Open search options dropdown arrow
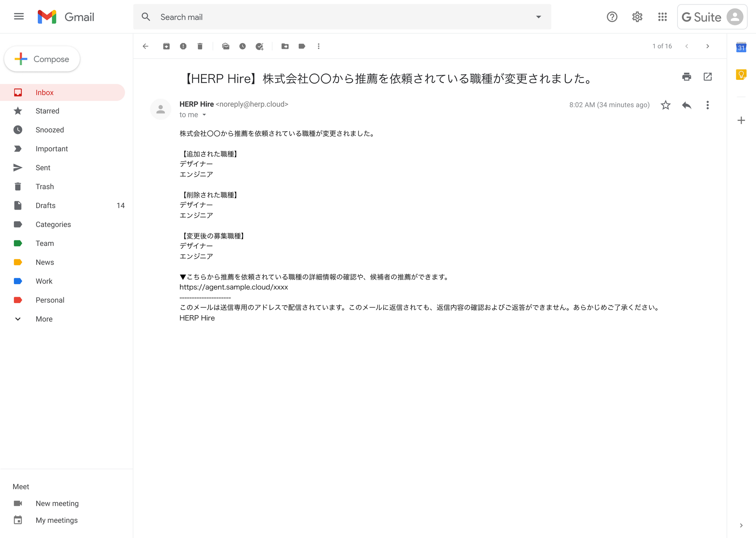The height and width of the screenshot is (538, 756). click(x=538, y=17)
